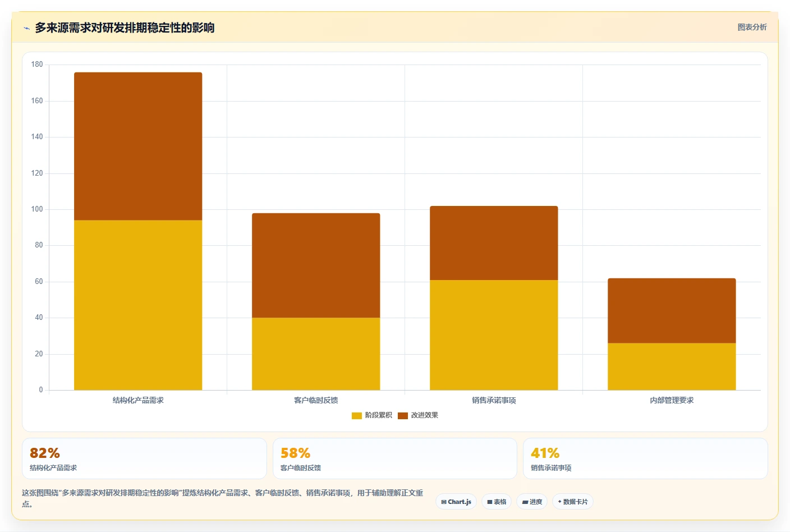Screen dimensions: 790x532
Task: Click the 客户临时反馈 x-axis label
Action: (316, 400)
